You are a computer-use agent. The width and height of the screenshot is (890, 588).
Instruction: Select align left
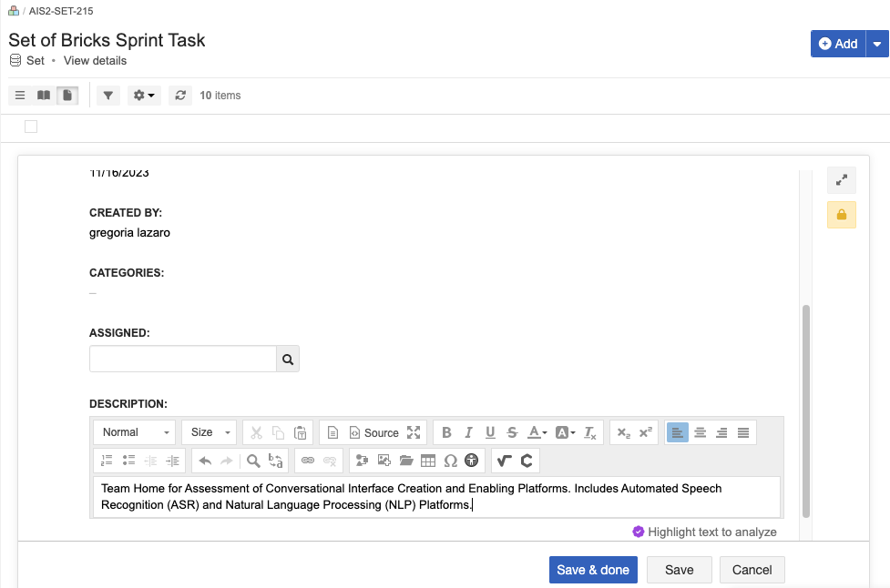tap(678, 432)
